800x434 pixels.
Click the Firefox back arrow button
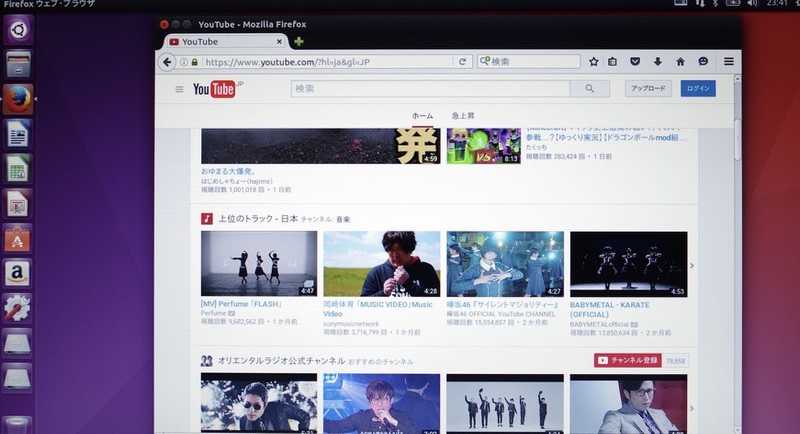(x=167, y=62)
